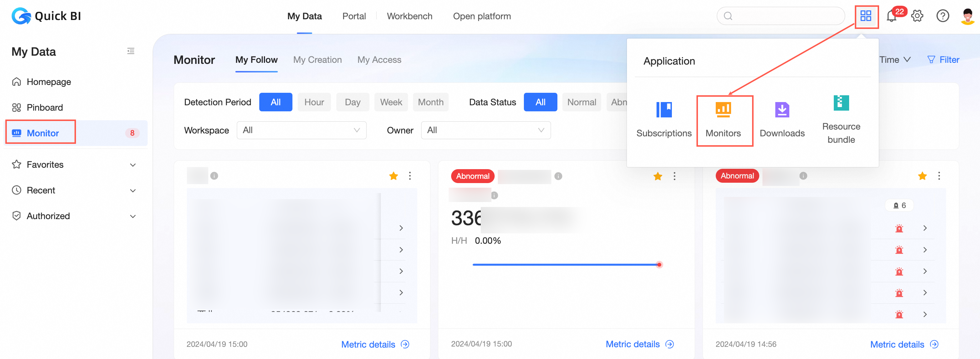Open the Open platform top tab

pos(482,16)
